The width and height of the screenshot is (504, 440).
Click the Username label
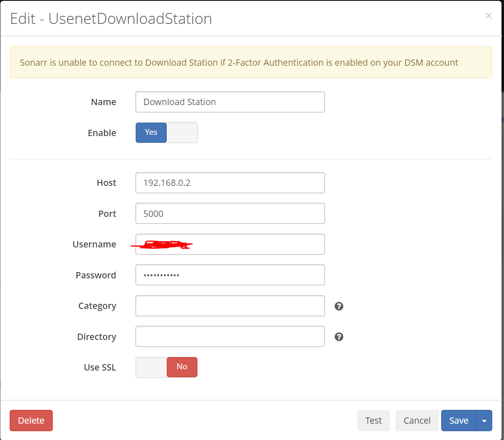pos(94,244)
